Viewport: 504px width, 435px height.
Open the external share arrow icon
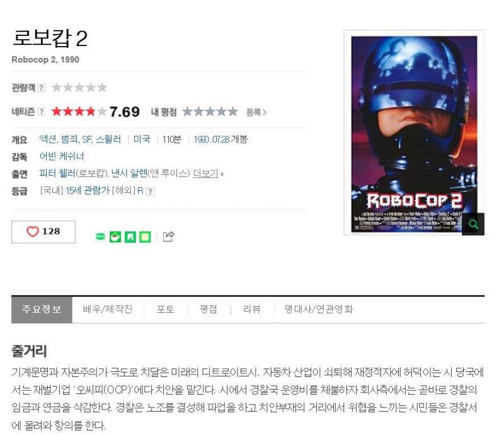[x=169, y=236]
